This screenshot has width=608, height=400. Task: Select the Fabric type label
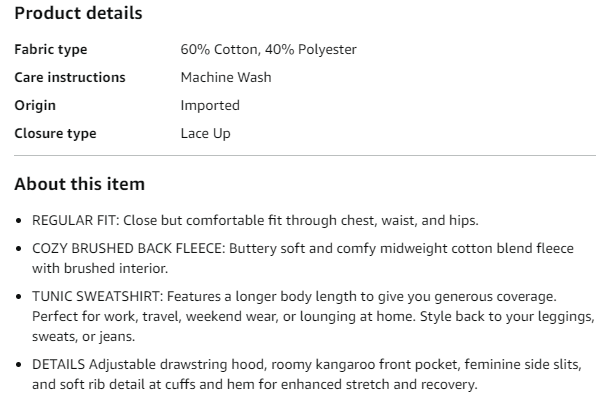(51, 50)
